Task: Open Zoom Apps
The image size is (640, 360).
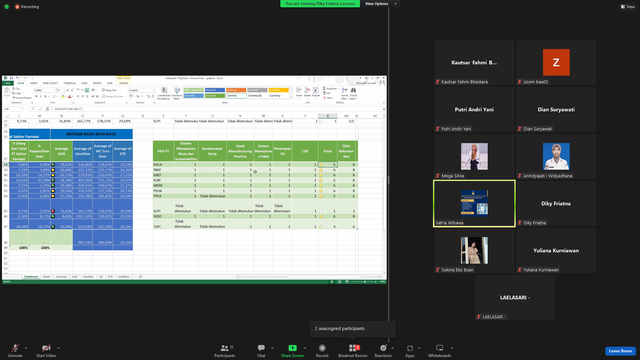Action: pos(410,350)
